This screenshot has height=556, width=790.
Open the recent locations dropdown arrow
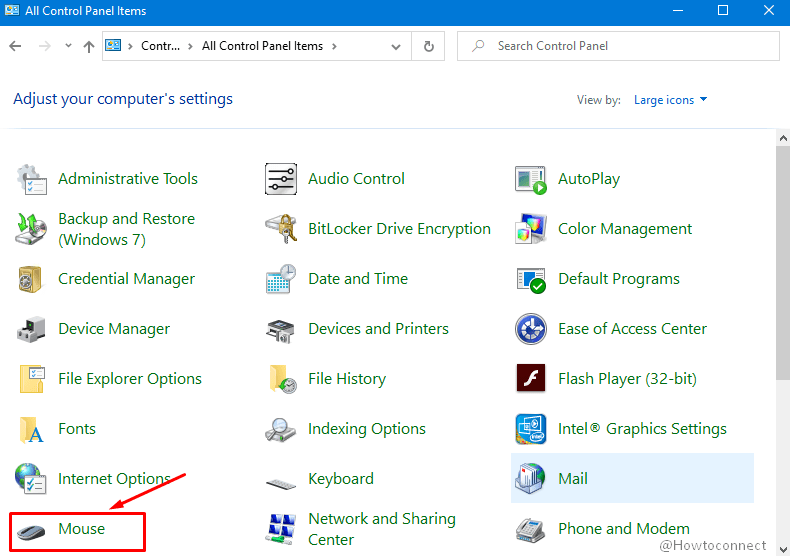68,46
